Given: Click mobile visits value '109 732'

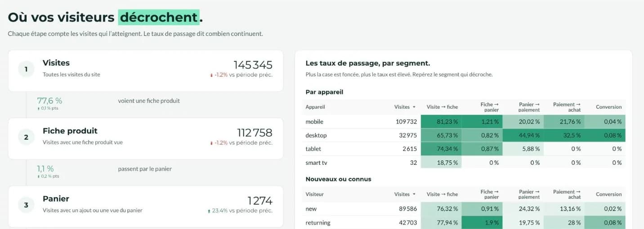Looking at the screenshot, I should pyautogui.click(x=406, y=122).
